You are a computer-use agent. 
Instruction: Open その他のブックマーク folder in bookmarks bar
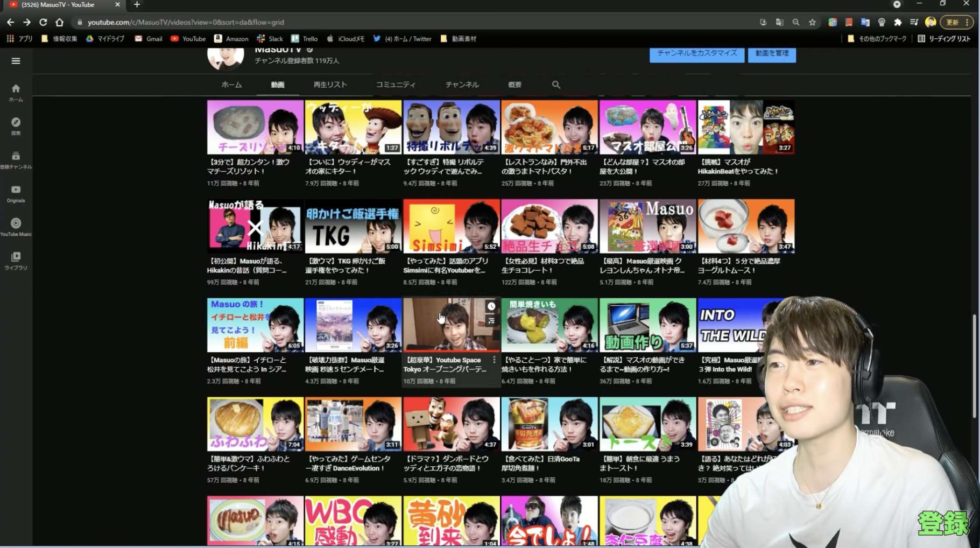coord(877,39)
